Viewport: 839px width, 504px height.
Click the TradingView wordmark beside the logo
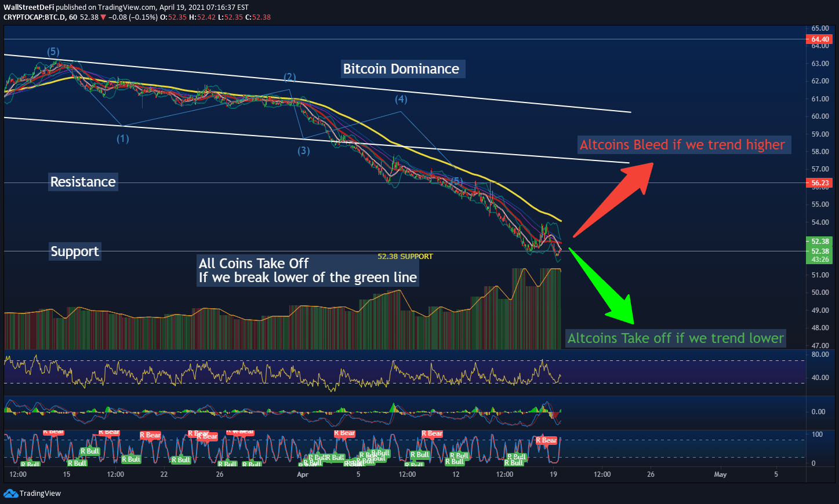[40, 494]
